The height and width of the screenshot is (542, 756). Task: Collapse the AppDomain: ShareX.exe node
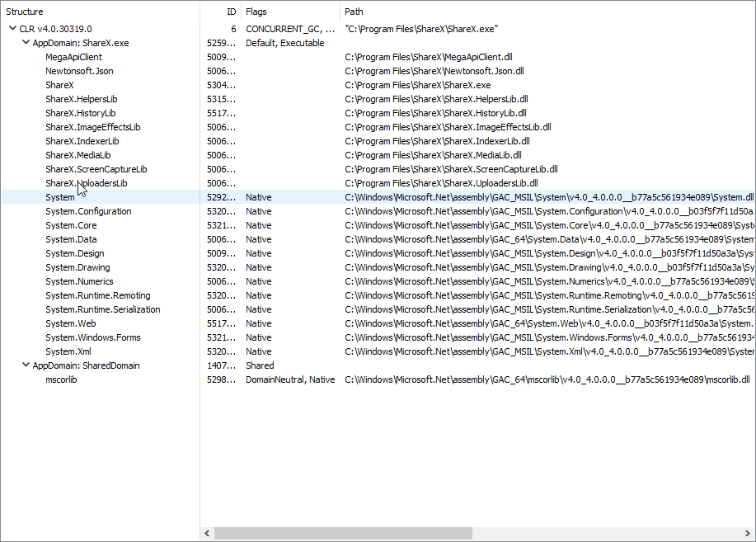pos(26,42)
